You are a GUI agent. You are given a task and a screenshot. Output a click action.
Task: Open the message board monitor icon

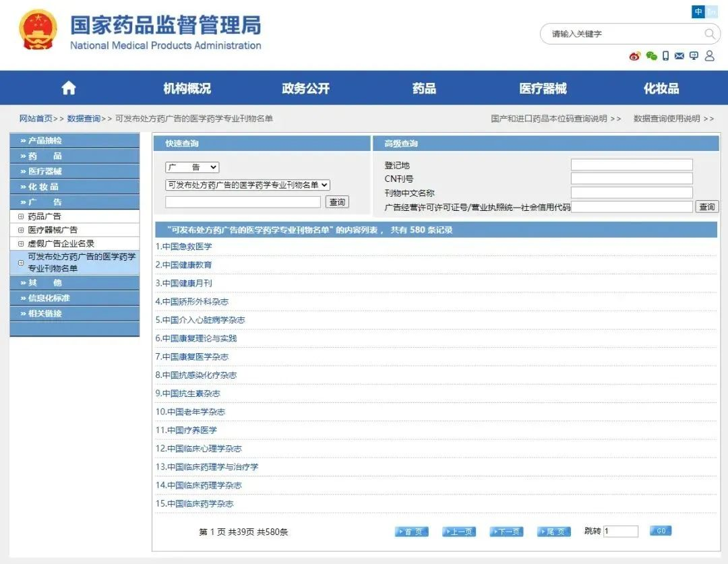pyautogui.click(x=694, y=56)
